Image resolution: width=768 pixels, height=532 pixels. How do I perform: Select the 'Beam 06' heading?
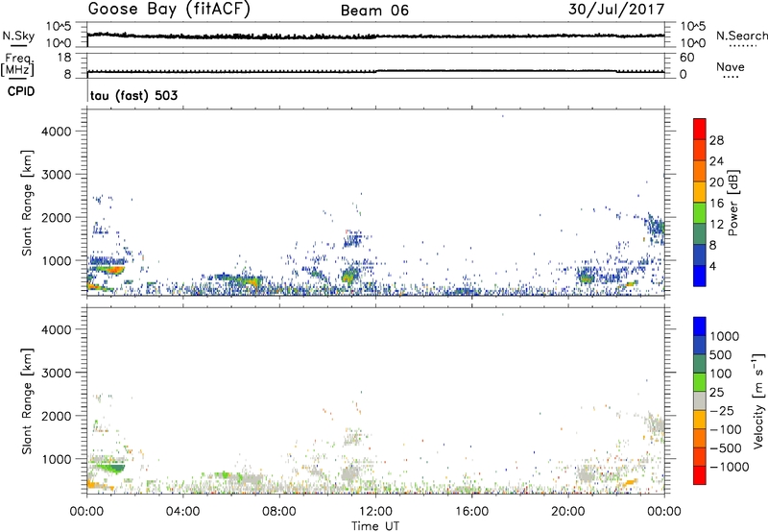click(374, 11)
